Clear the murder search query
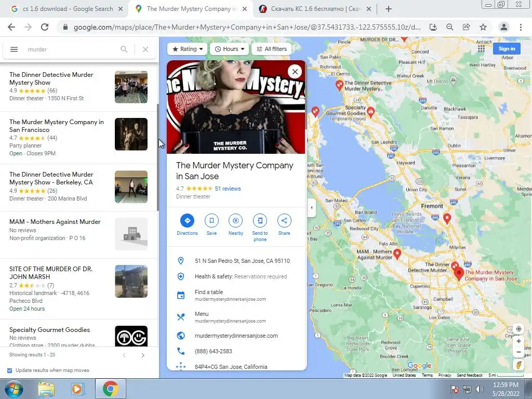Image resolution: width=532 pixels, height=399 pixels. tap(145, 49)
